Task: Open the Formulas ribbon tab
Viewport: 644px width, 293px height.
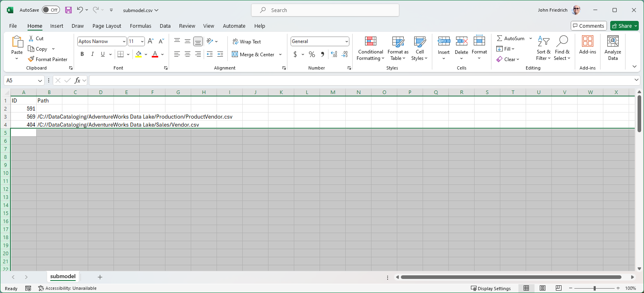Action: point(140,26)
